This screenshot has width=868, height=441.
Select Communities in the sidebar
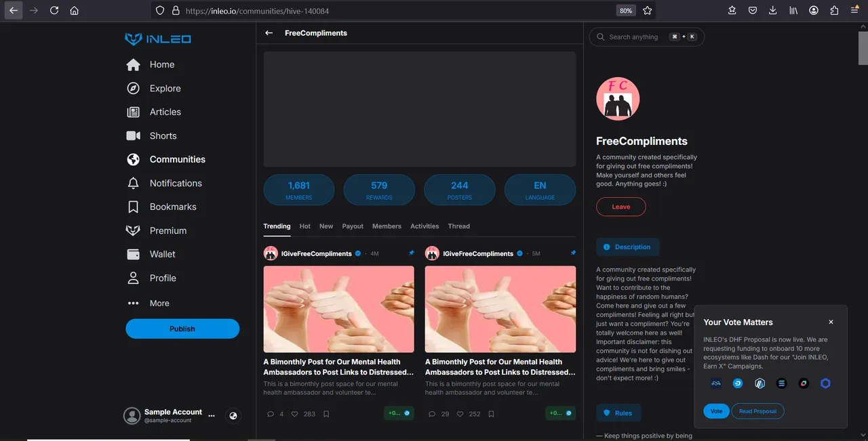click(166, 159)
